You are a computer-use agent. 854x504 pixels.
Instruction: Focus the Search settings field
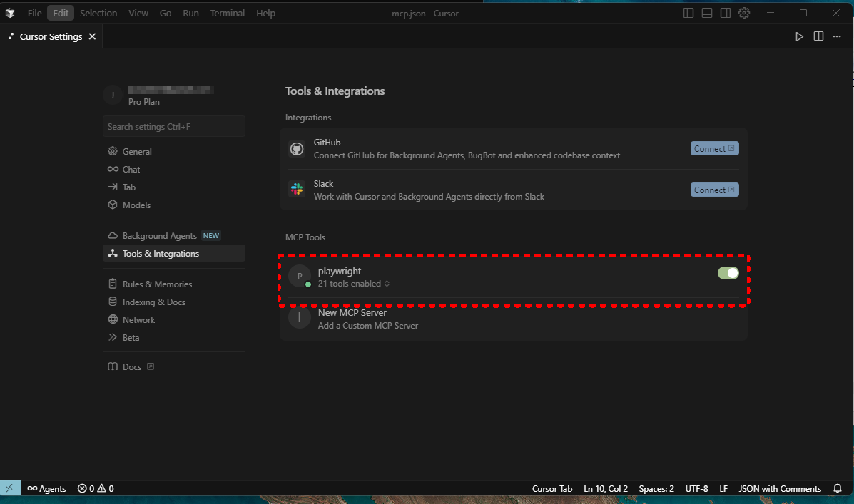(x=174, y=126)
